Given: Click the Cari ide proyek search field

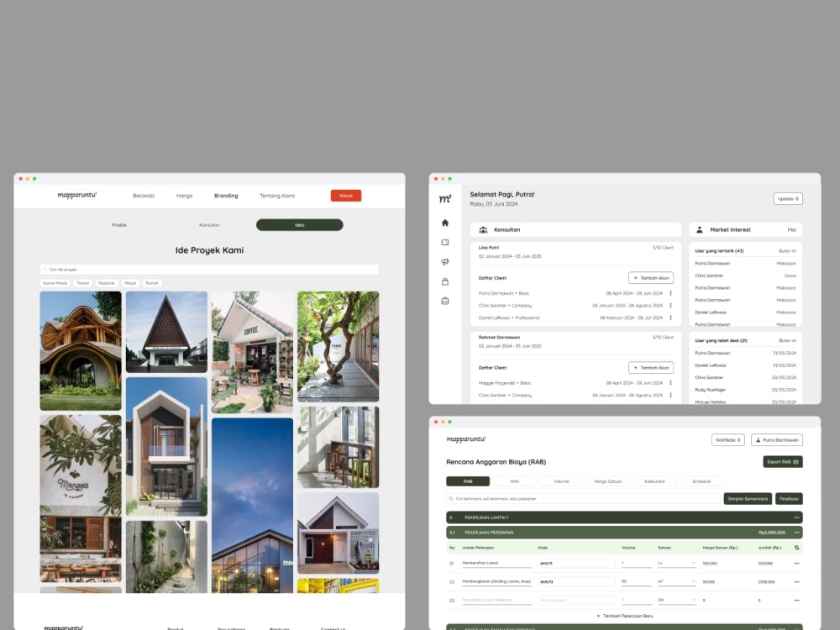Looking at the screenshot, I should coord(209,270).
